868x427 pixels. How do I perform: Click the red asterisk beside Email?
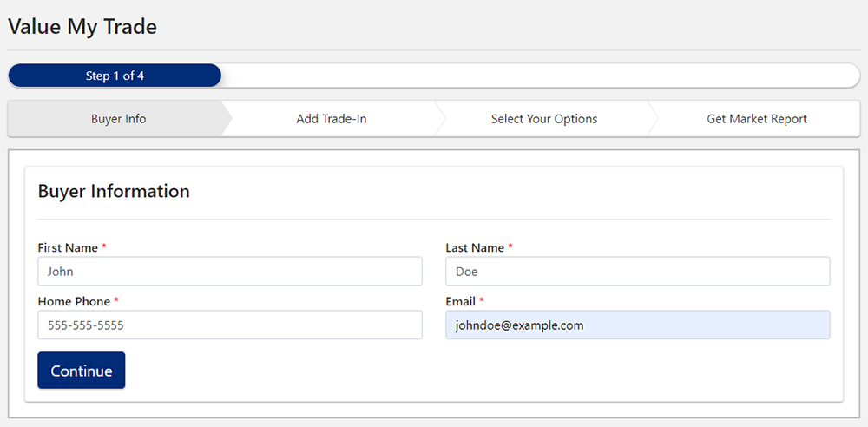pyautogui.click(x=482, y=301)
